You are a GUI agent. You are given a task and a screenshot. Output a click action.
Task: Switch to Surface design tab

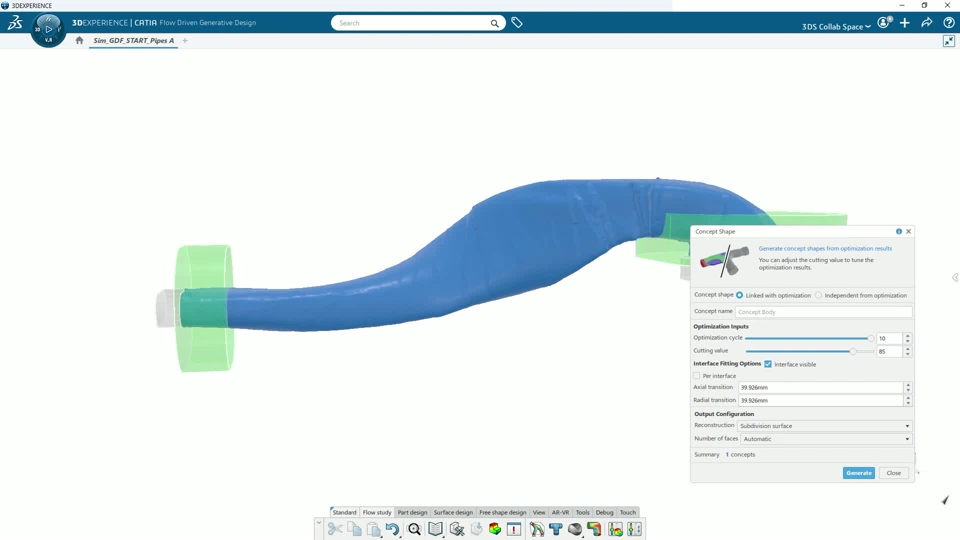pos(453,512)
